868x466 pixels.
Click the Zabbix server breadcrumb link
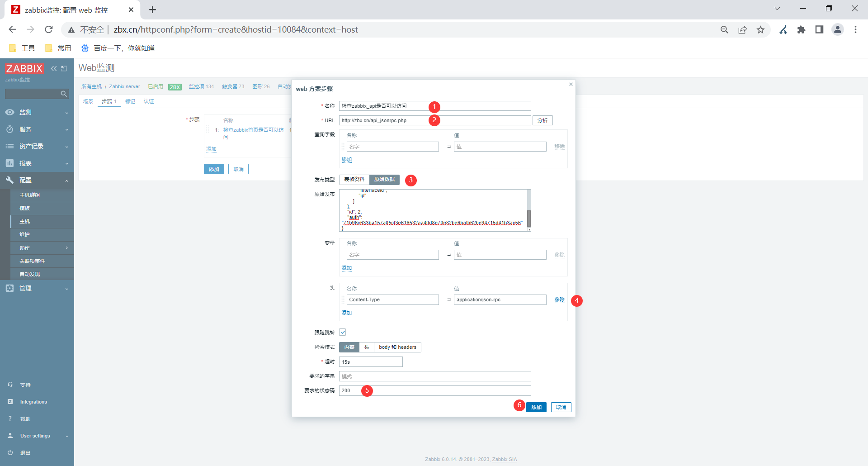124,86
